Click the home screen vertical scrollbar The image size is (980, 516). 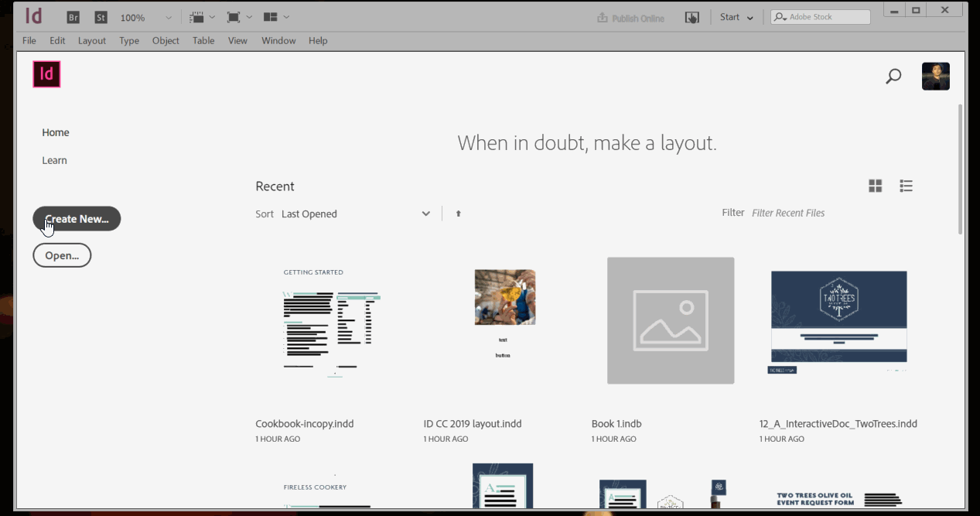pyautogui.click(x=961, y=169)
